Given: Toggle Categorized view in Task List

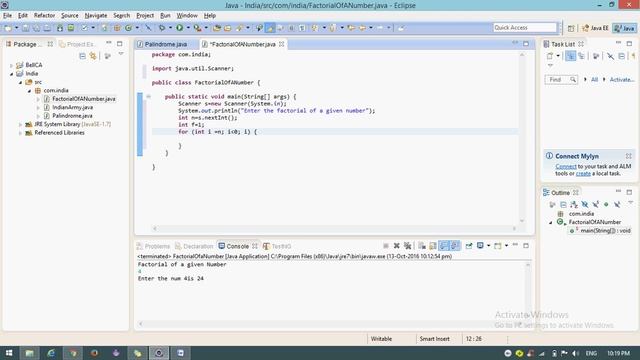Looking at the screenshot, I should pyautogui.click(x=571, y=56).
